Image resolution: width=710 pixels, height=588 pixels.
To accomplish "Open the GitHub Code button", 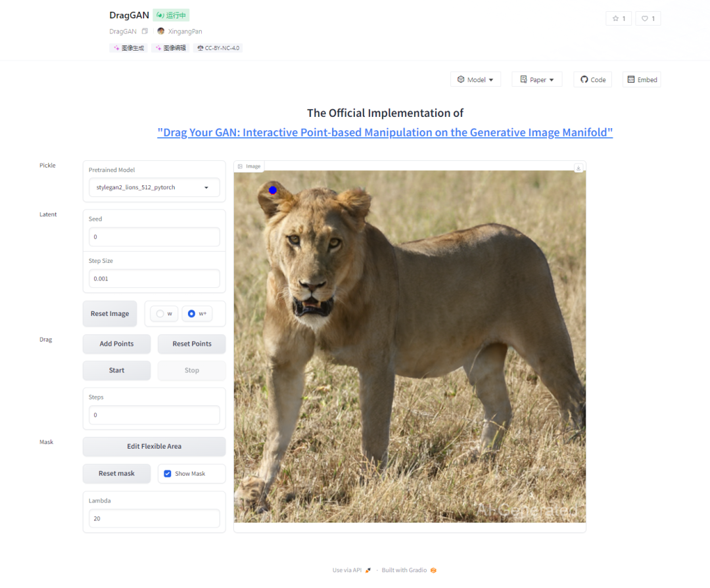I will (x=592, y=79).
